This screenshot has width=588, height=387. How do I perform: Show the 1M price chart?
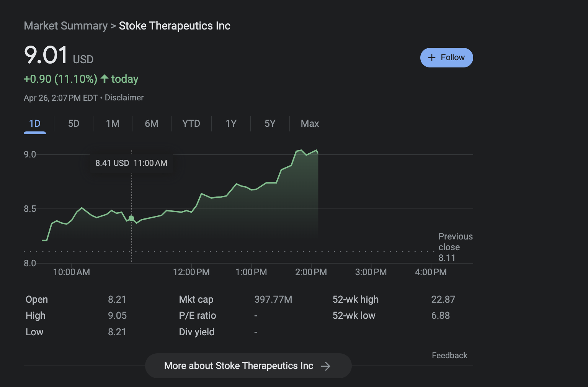[113, 123]
